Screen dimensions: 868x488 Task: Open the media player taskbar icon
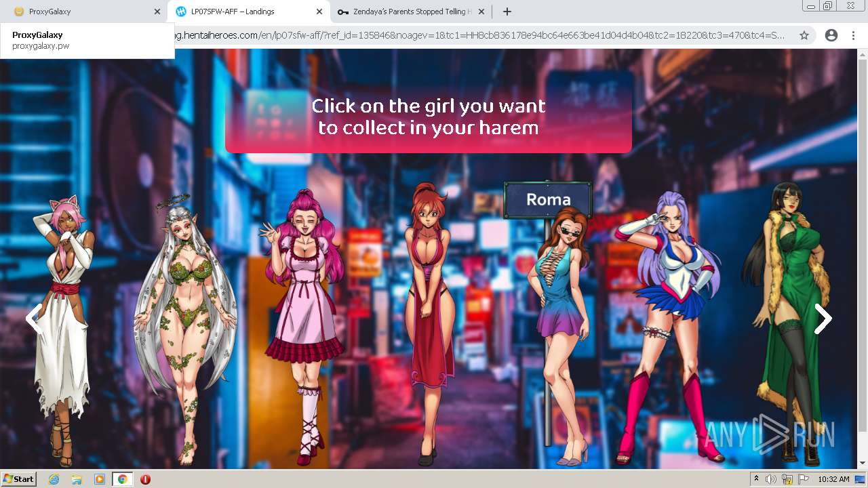(100, 479)
